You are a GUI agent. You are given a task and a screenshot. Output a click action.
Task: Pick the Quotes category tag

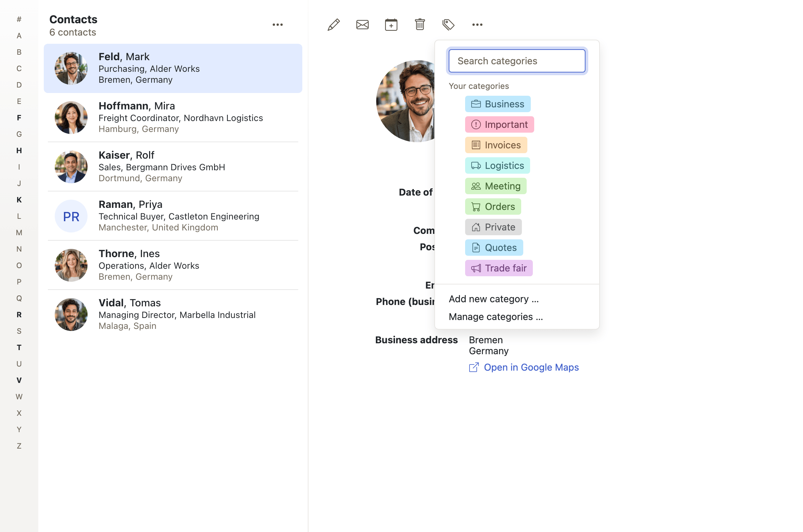coord(494,248)
